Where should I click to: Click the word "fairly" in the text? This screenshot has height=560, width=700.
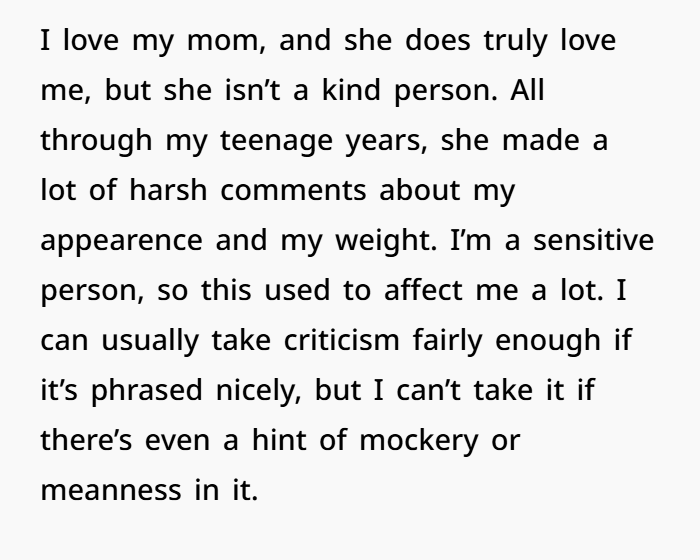pos(447,342)
